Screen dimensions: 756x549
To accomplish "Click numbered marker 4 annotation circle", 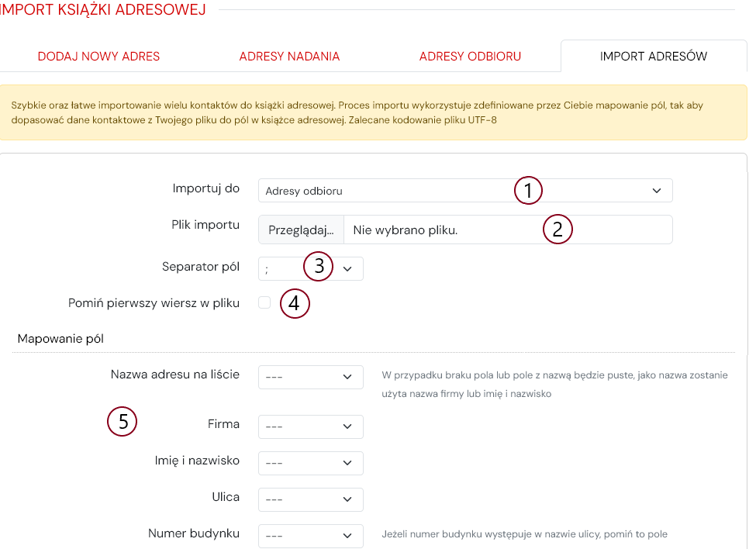I will [295, 304].
